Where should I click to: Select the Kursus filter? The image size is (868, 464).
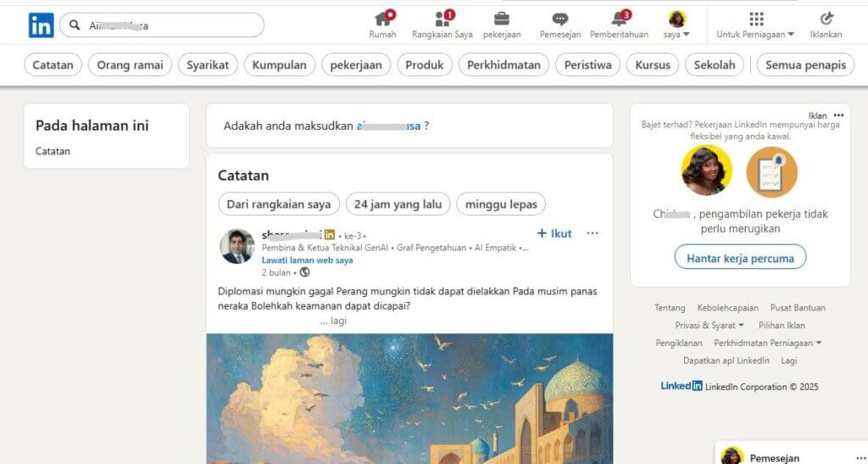pos(653,64)
